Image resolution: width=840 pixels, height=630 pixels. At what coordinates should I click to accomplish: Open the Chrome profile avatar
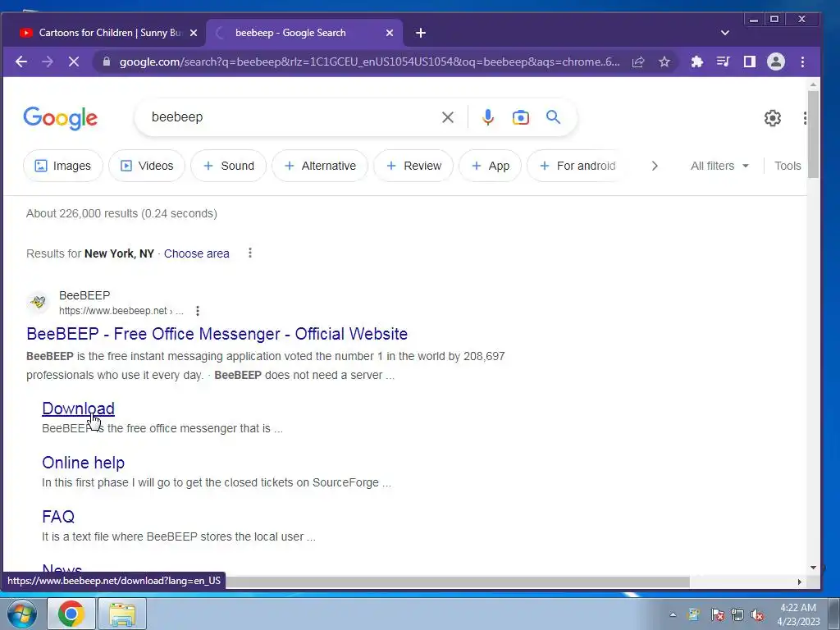pos(776,62)
